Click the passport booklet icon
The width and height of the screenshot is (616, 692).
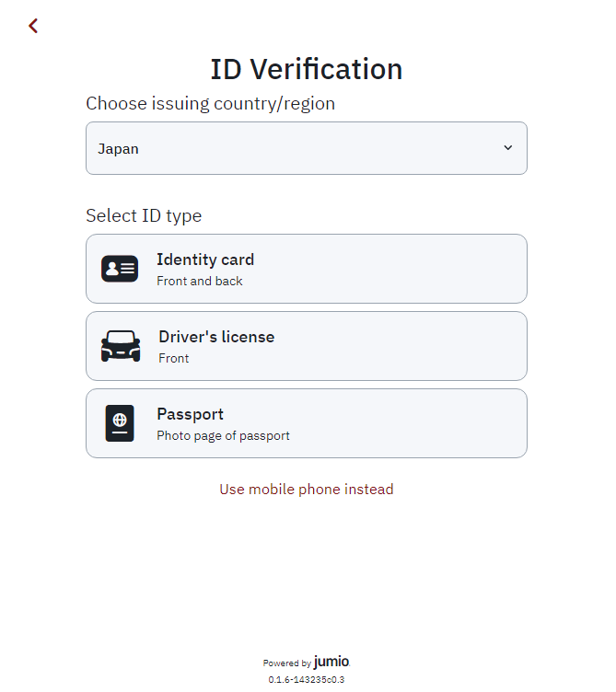pos(120,423)
